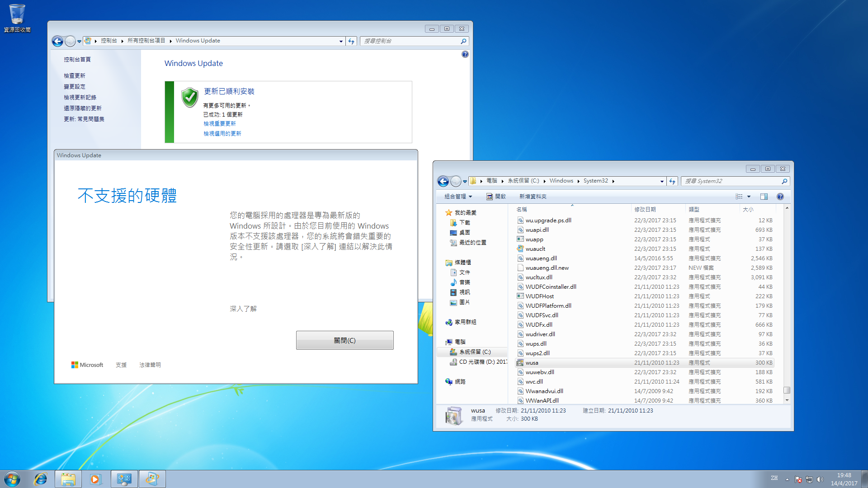The image size is (868, 488).
Task: Launch Internet Explorer from the taskbar
Action: pos(41,479)
